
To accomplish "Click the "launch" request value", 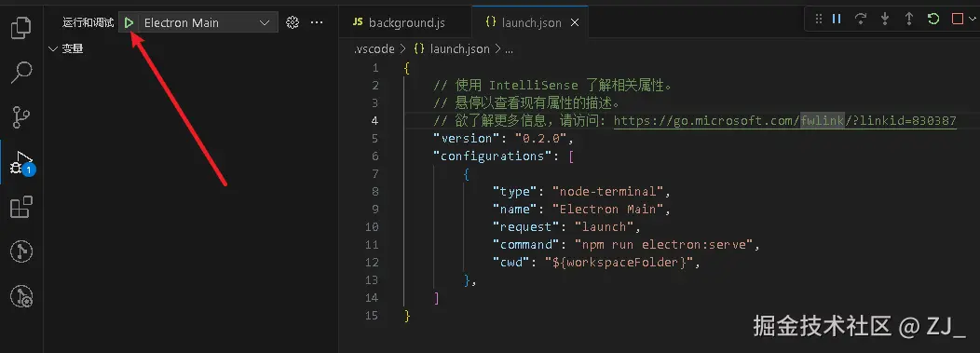I will (604, 226).
